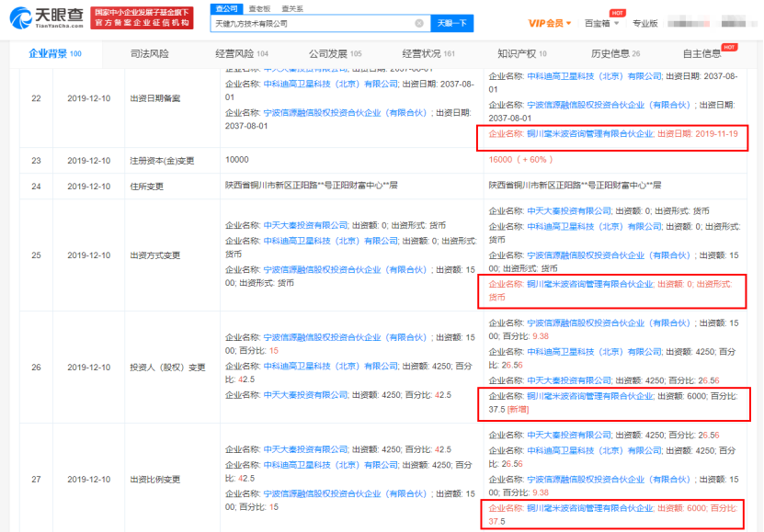Click row number 24 cell
This screenshot has width=764, height=532.
(x=36, y=187)
